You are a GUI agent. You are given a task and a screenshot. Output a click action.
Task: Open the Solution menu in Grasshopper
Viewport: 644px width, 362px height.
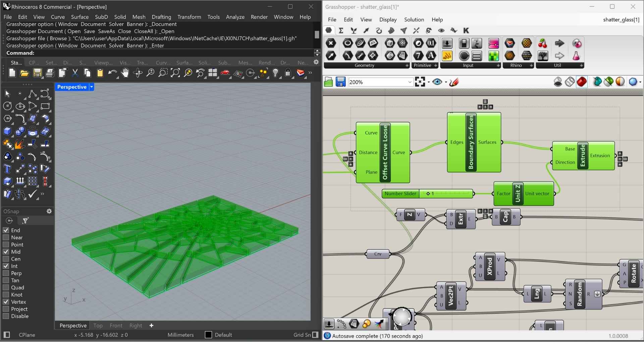click(414, 19)
